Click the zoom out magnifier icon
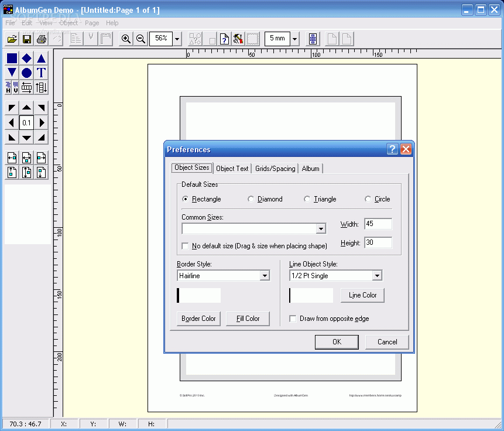This screenshot has width=504, height=431. (x=141, y=39)
